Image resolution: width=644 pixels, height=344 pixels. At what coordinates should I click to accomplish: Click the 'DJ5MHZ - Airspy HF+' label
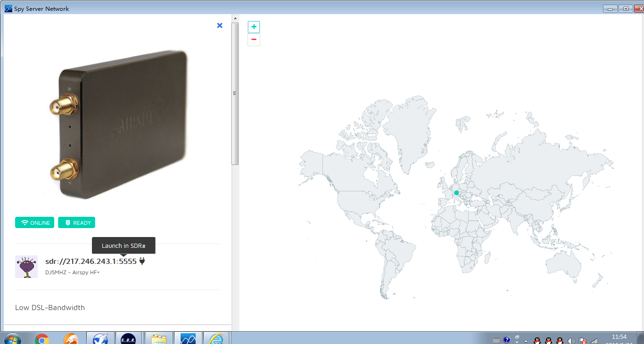pyautogui.click(x=72, y=272)
